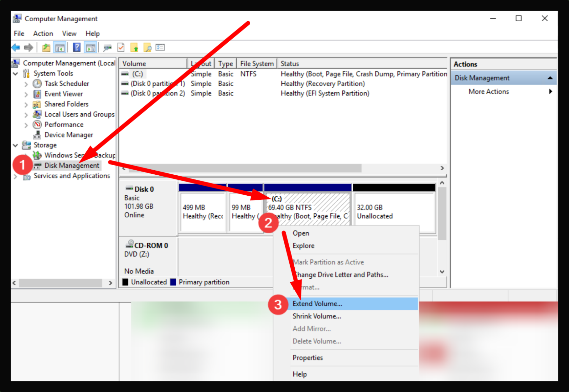The image size is (569, 392).
Task: Expand Services and Applications node
Action: (16, 176)
